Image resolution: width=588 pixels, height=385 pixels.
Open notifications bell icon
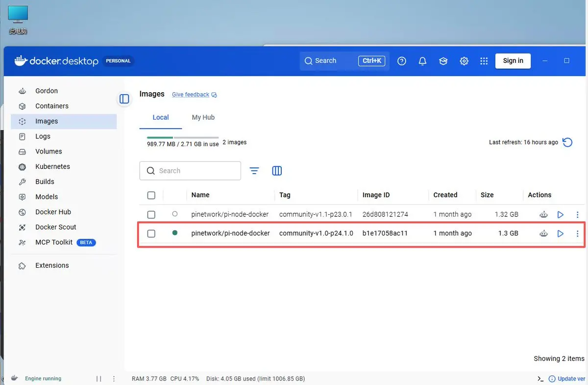coord(422,61)
